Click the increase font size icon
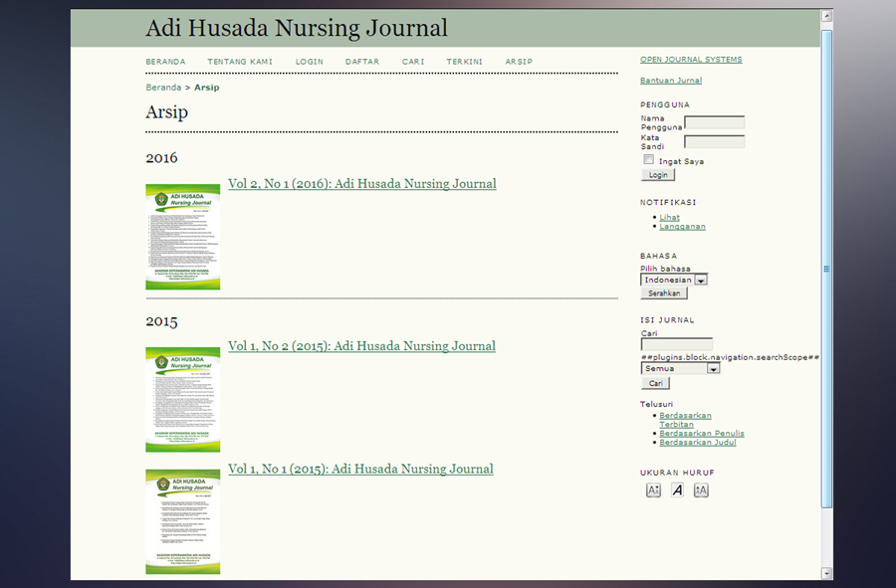Image resolution: width=896 pixels, height=588 pixels. [x=701, y=490]
